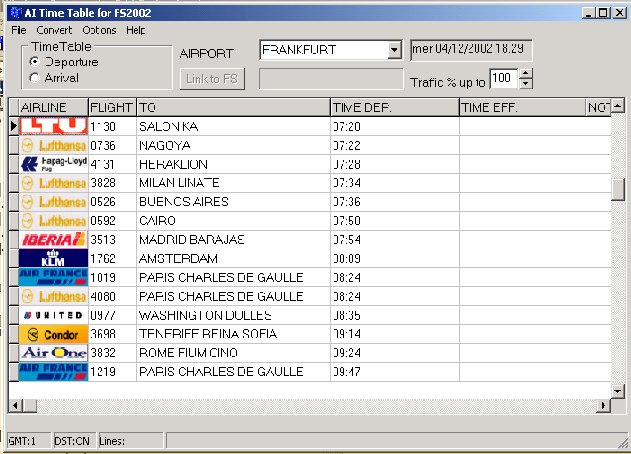Open the Convert menu
631x454 pixels.
(54, 30)
